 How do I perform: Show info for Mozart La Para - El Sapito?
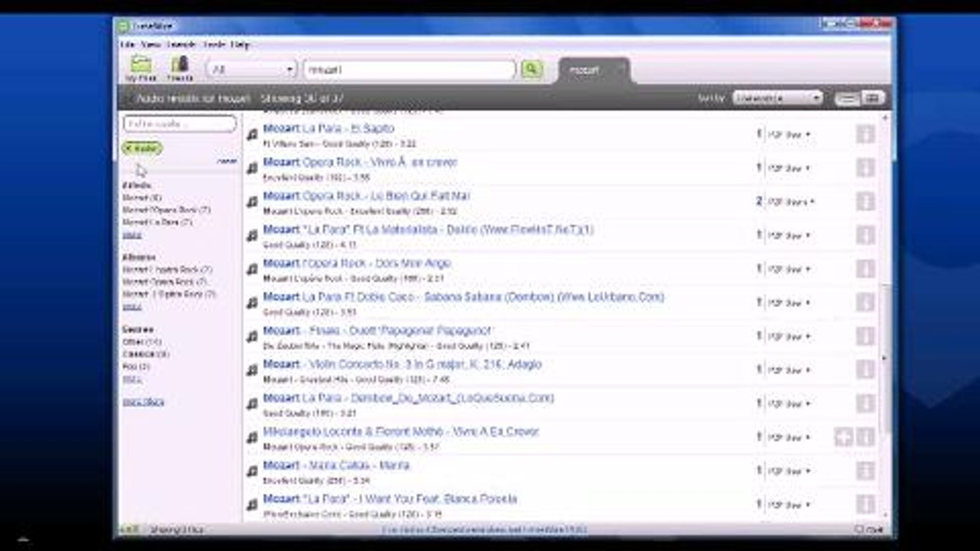(x=865, y=135)
